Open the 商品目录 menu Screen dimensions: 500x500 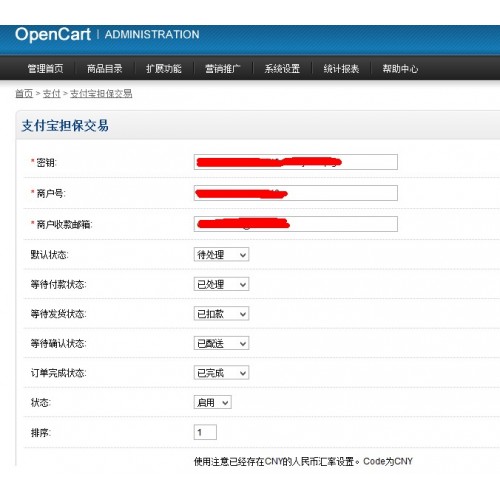104,69
